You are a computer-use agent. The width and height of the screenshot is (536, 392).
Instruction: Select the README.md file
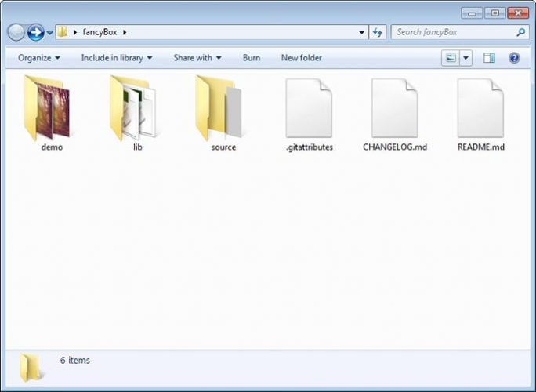[480, 110]
